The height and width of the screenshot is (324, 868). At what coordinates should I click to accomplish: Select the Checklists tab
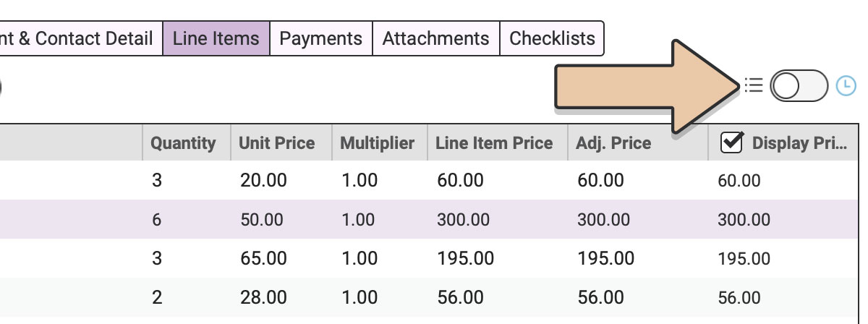point(552,38)
